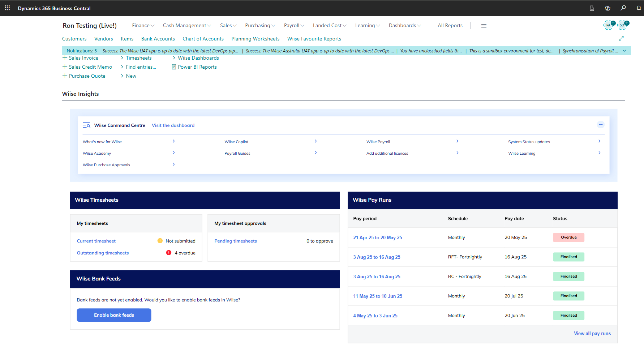Click Enable bank feeds button
This screenshot has height=347, width=644.
click(114, 315)
